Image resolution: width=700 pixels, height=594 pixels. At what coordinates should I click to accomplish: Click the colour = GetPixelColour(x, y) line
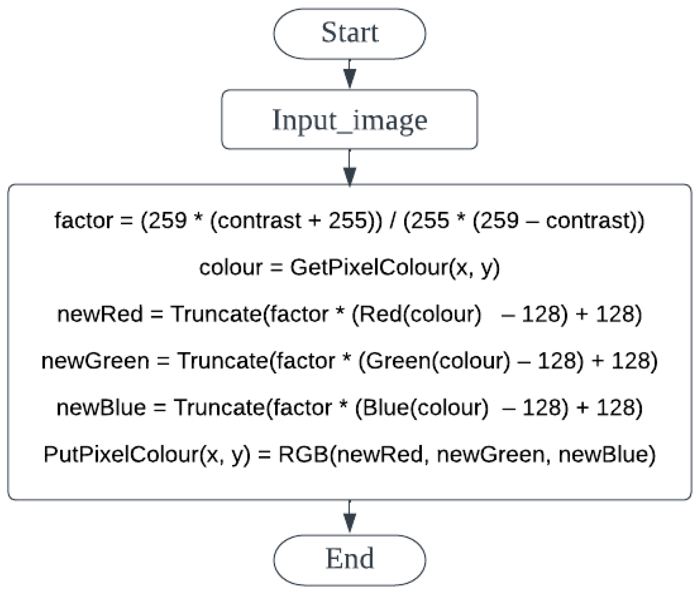click(x=349, y=268)
